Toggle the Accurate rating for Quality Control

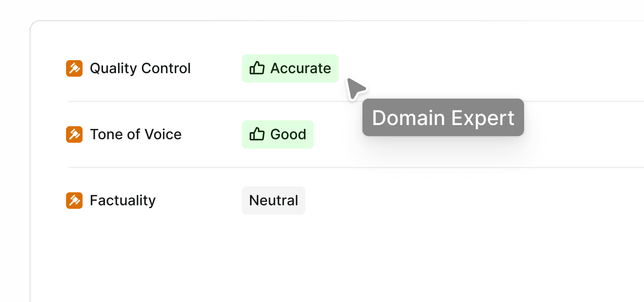[x=290, y=68]
